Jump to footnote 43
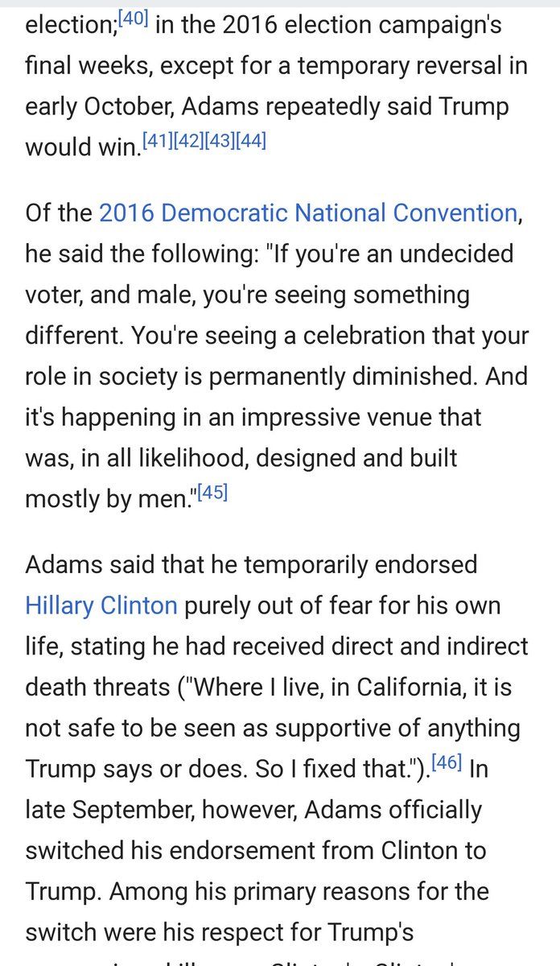The width and height of the screenshot is (560, 966). tap(219, 142)
